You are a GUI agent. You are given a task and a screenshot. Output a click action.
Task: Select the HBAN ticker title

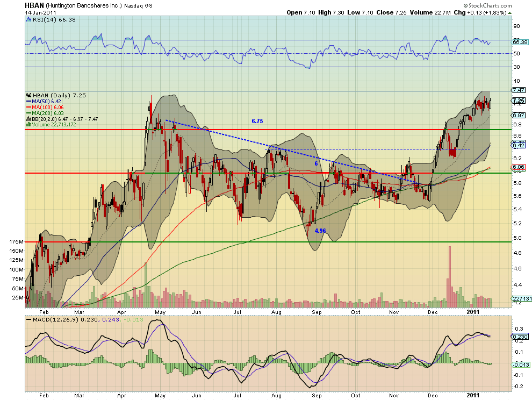click(34, 5)
